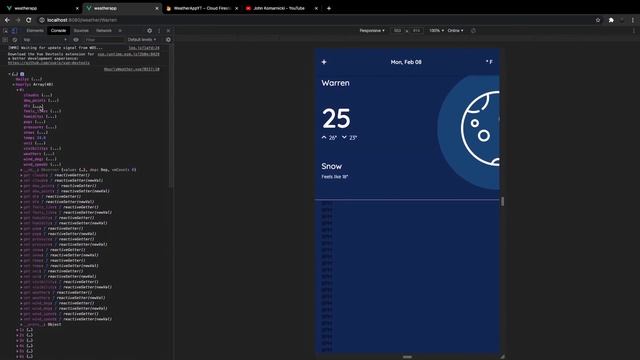Toggle the device toolbar in DevTools
The image size is (640, 360).
pyautogui.click(x=14, y=31)
